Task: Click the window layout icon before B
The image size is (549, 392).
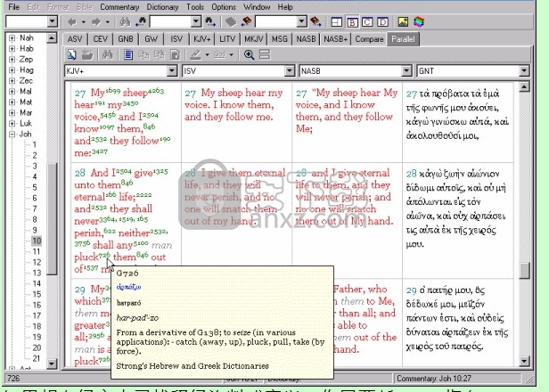Action: [336, 22]
